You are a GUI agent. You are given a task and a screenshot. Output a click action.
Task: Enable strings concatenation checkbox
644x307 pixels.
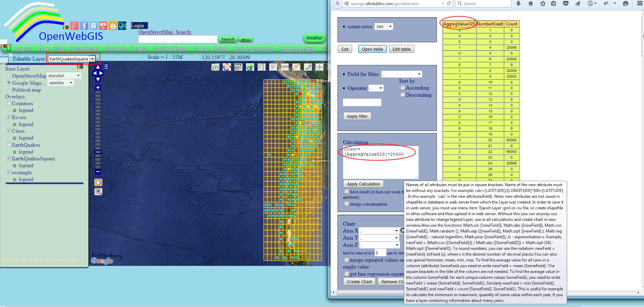tap(347, 204)
